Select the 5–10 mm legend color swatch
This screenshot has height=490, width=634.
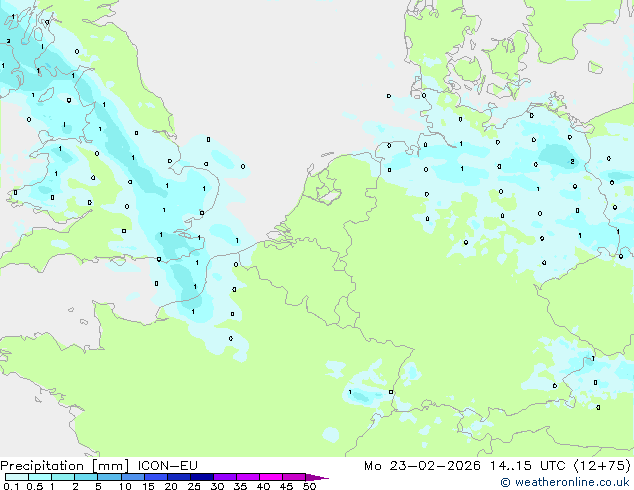(109, 477)
